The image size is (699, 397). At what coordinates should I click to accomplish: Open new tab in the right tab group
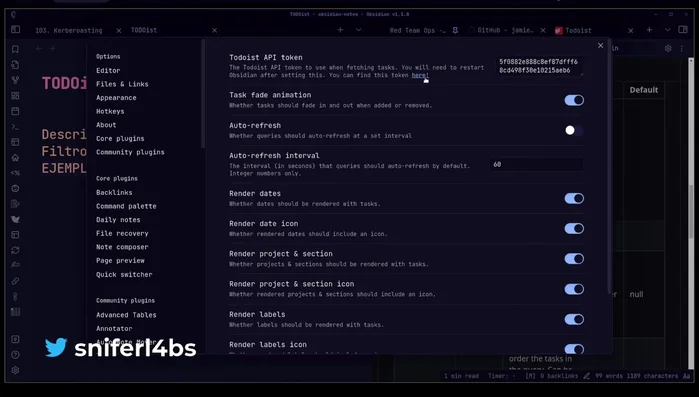[x=649, y=30]
